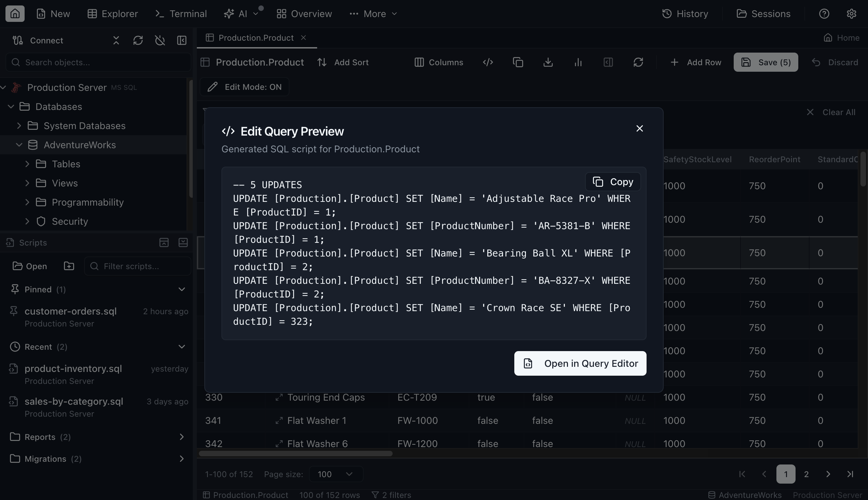The height and width of the screenshot is (500, 868).
Task: Disable auto-refresh for the connection
Action: pos(160,40)
